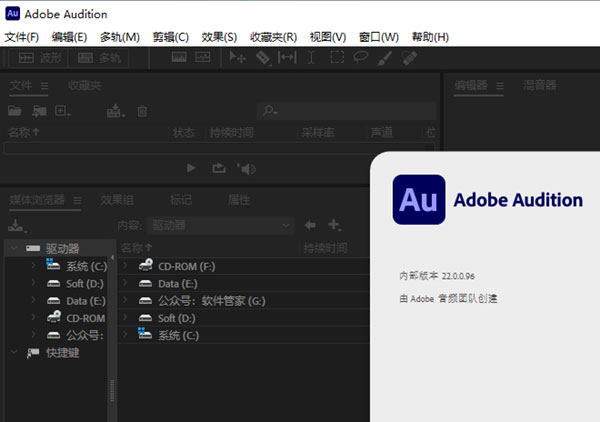Select 公众号: 软件管家 (G:) drive row
Viewport: 600px width, 422px height.
(x=243, y=301)
